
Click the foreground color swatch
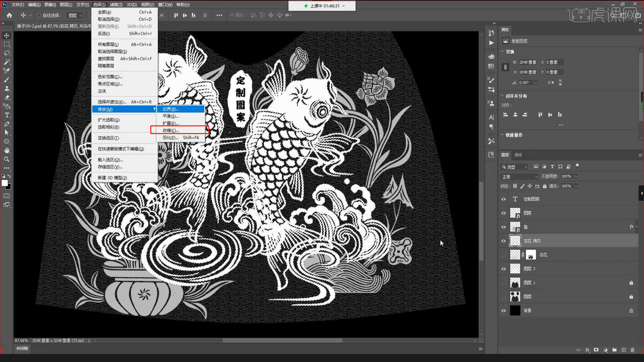pos(4,183)
